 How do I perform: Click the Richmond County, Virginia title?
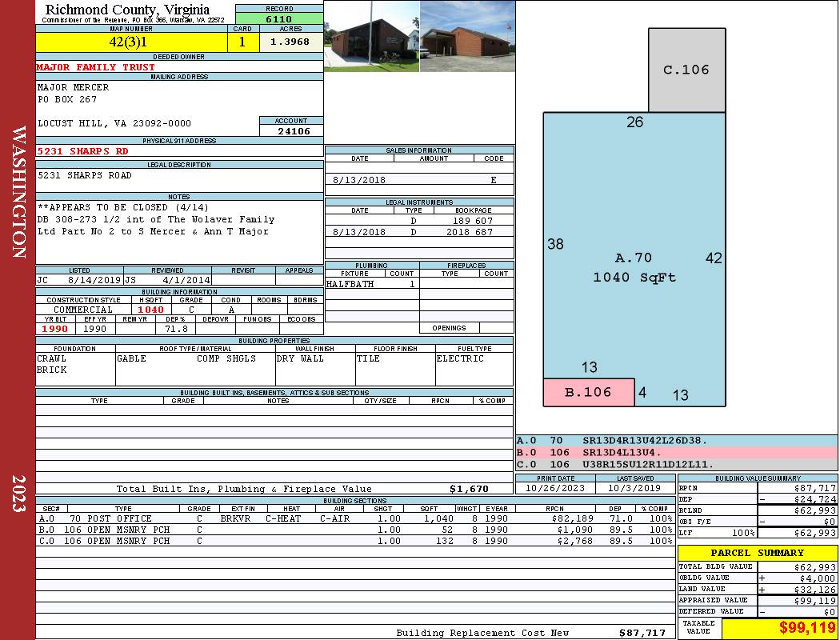(127, 9)
